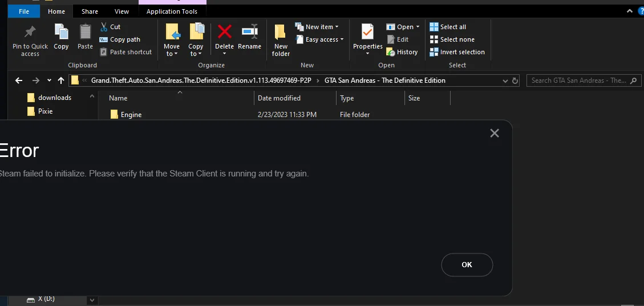The height and width of the screenshot is (306, 644).
Task: Click Invert selection
Action: (457, 52)
